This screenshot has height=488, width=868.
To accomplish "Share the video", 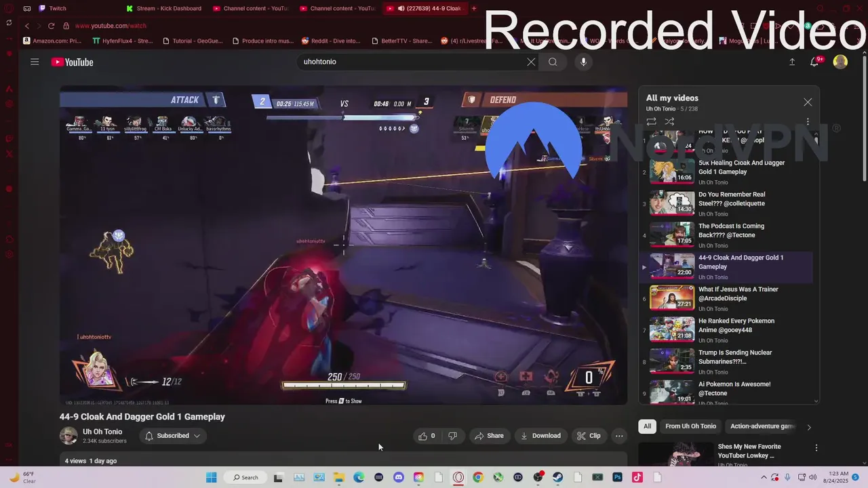I will tap(489, 436).
